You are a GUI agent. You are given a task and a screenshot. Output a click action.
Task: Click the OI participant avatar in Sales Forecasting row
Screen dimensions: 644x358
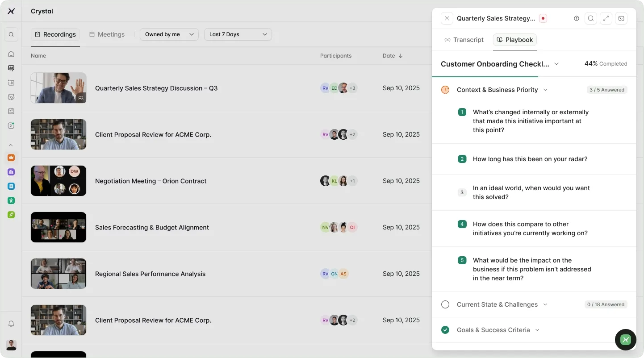(352, 227)
